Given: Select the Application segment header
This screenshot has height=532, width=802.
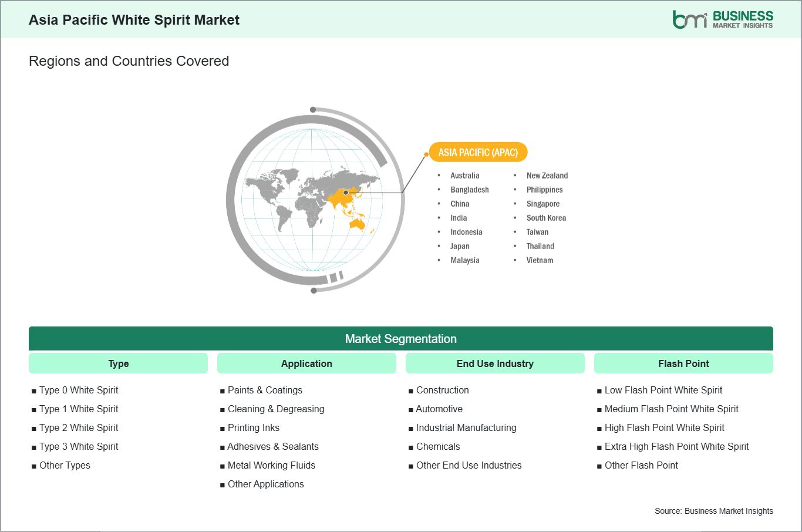Looking at the screenshot, I should tap(306, 363).
